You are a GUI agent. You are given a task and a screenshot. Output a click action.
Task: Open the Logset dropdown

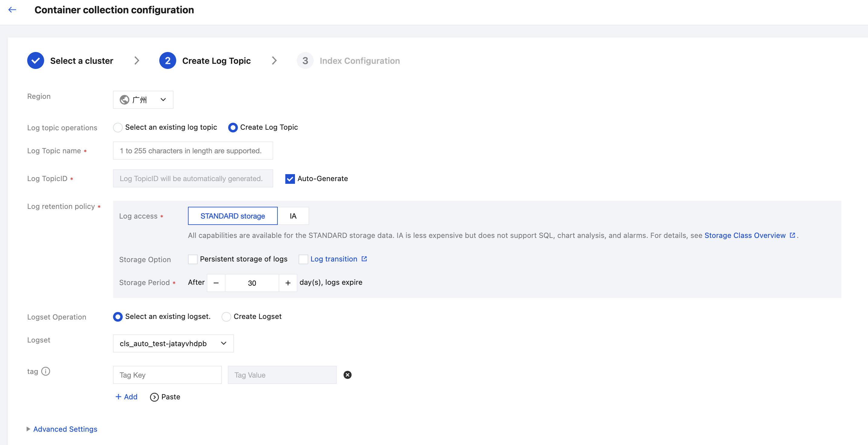173,343
